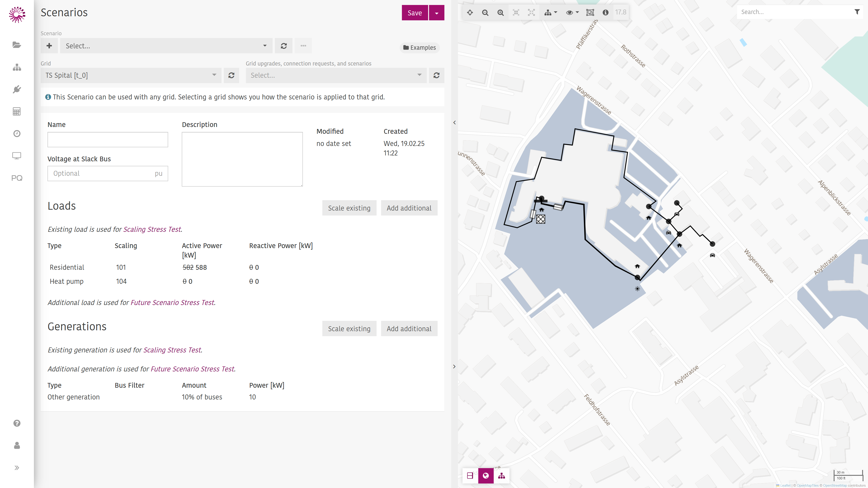
Task: Open the calculator table sidebar icon
Action: tap(17, 111)
